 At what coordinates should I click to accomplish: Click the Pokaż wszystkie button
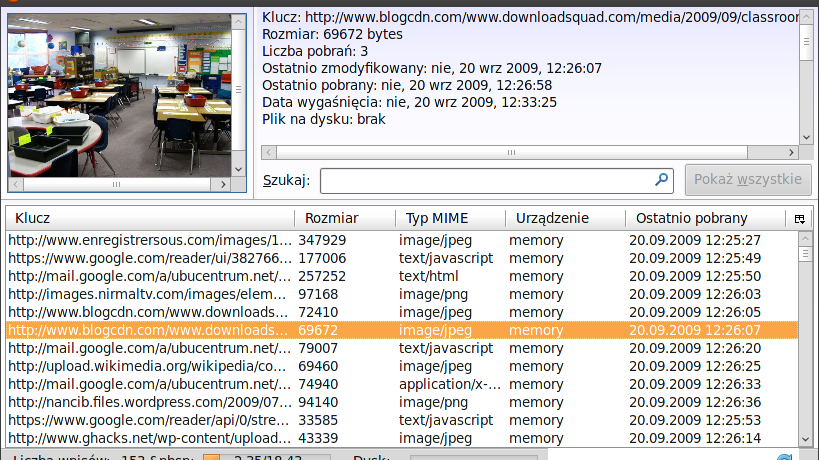[748, 180]
